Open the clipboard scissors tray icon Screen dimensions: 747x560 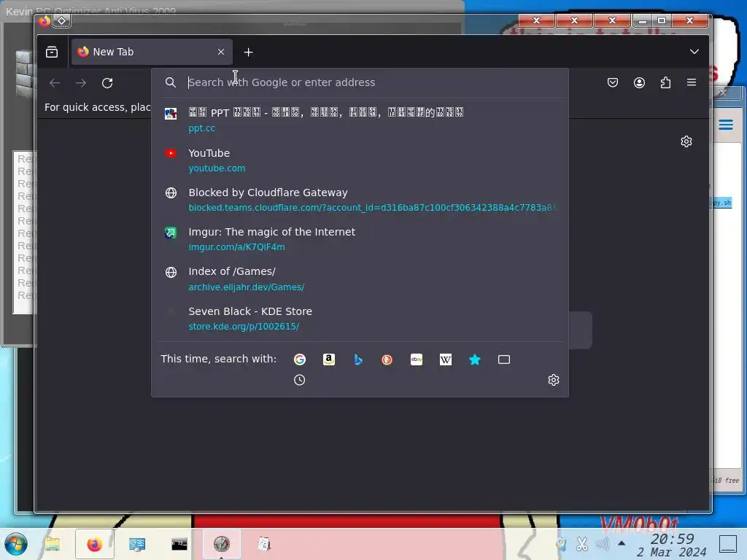point(581,544)
